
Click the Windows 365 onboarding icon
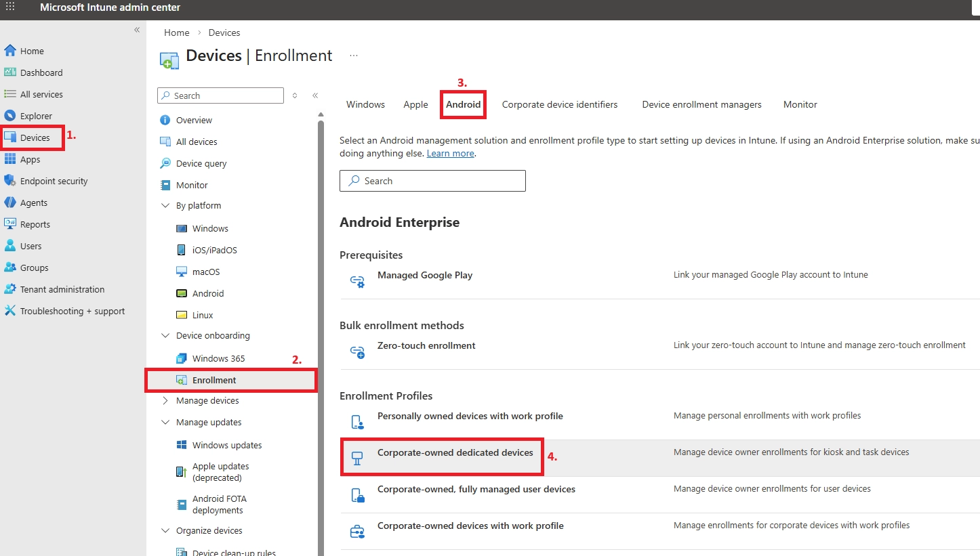[x=181, y=358]
